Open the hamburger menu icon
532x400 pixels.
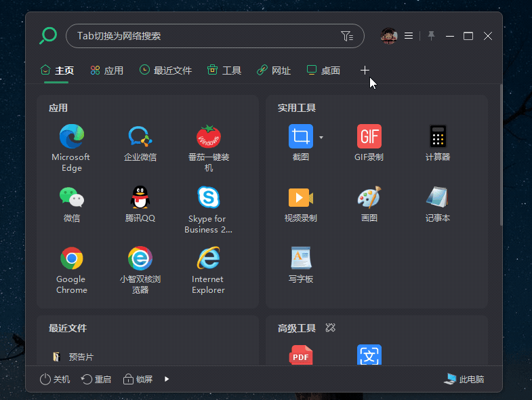409,36
